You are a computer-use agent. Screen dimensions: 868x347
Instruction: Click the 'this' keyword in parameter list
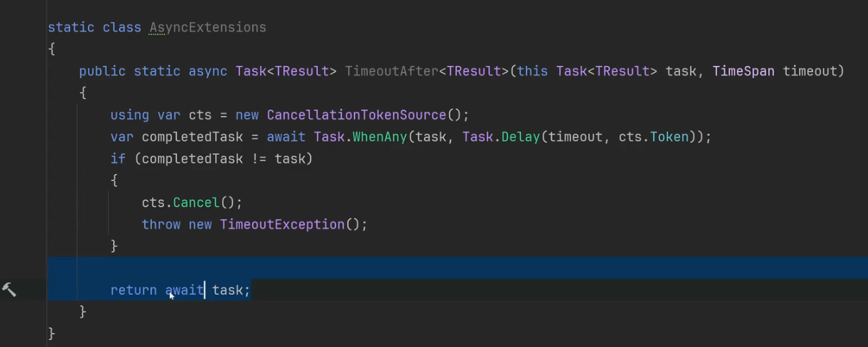(x=532, y=71)
